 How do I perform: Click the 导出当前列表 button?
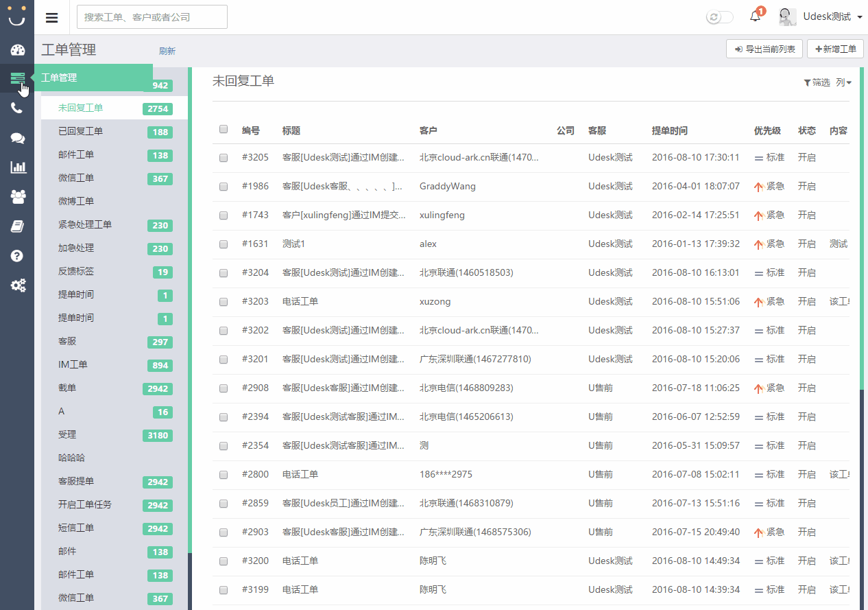764,49
